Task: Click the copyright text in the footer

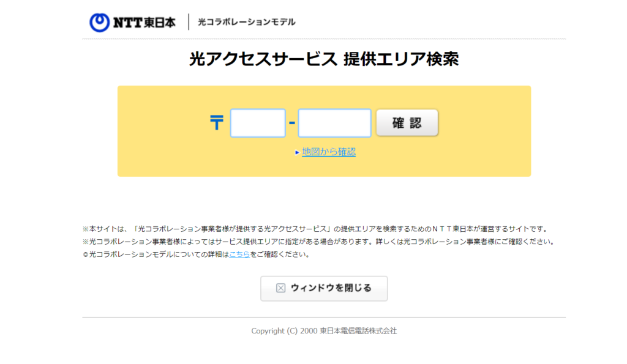Action: (324, 331)
